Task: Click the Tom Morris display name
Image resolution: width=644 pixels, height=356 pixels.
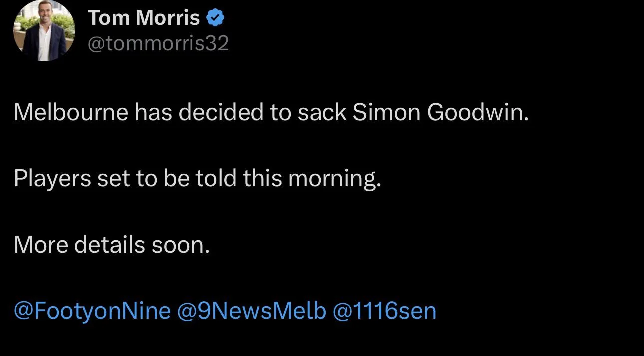Action: coord(144,18)
